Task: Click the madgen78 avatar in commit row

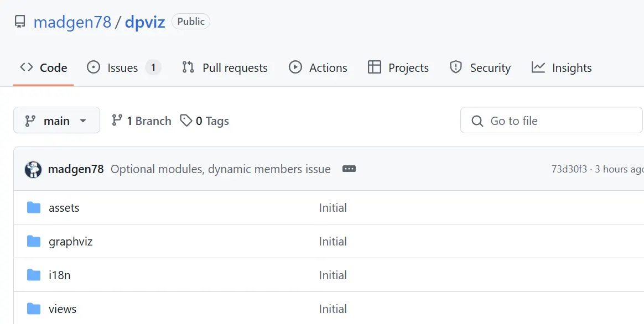Action: [x=33, y=169]
